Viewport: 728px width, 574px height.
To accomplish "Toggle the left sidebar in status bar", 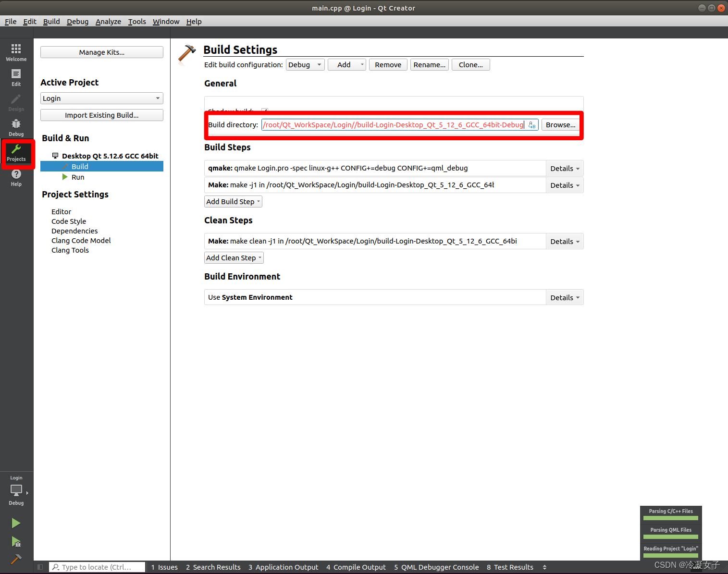I will pyautogui.click(x=40, y=567).
